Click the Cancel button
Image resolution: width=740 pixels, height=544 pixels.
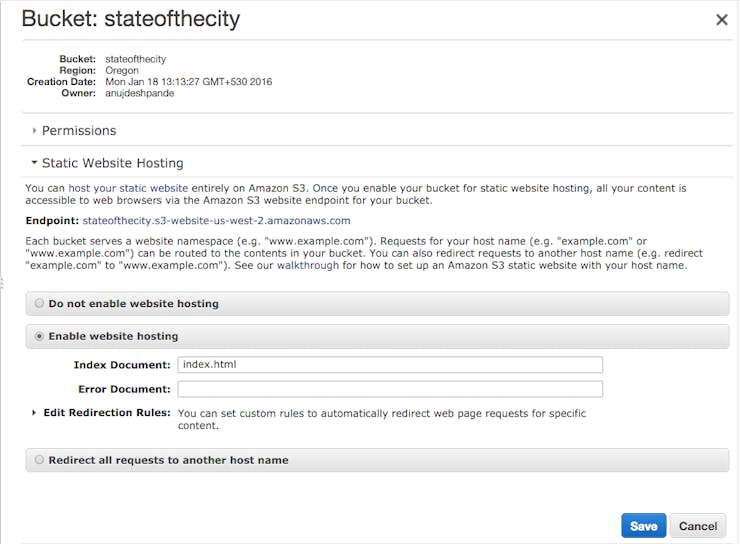pyautogui.click(x=698, y=526)
